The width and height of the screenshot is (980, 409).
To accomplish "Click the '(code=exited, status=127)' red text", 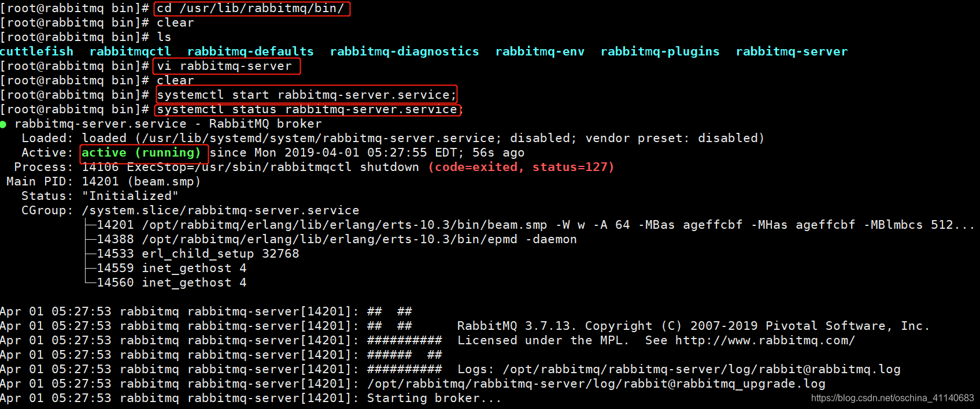I will point(521,167).
